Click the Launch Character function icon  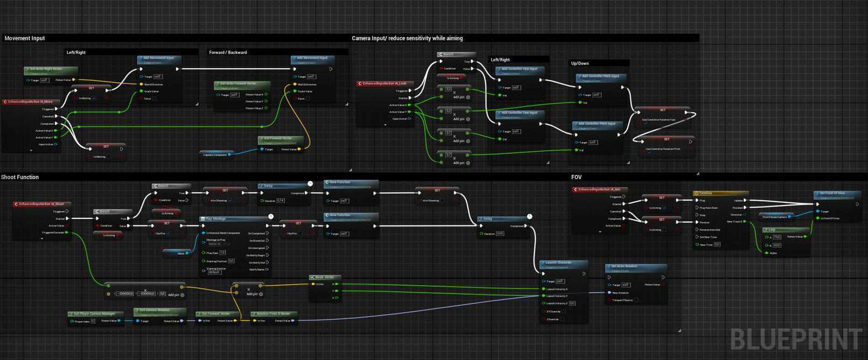(x=543, y=263)
